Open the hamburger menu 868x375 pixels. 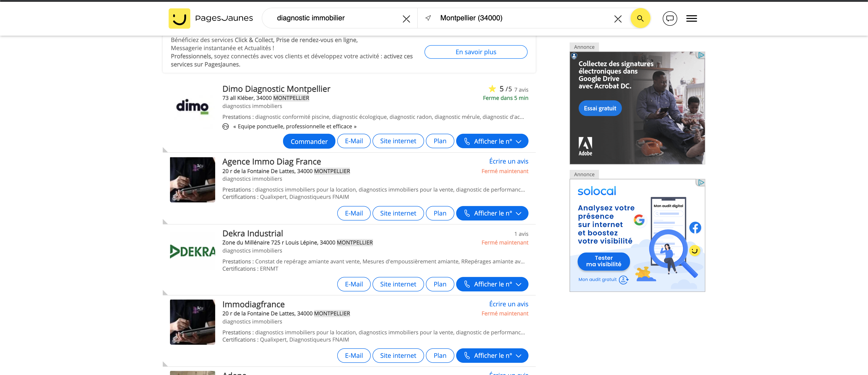tap(691, 19)
